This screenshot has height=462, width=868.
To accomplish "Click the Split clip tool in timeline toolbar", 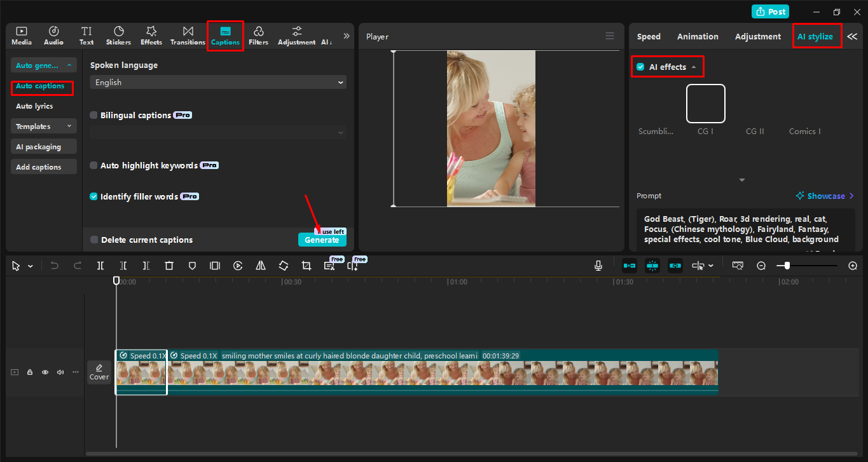I will pyautogui.click(x=100, y=266).
